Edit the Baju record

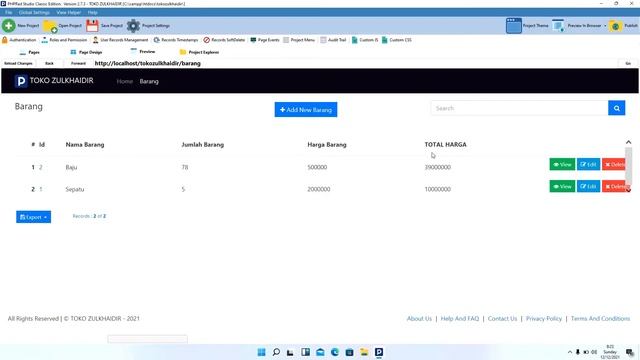pyautogui.click(x=588, y=164)
